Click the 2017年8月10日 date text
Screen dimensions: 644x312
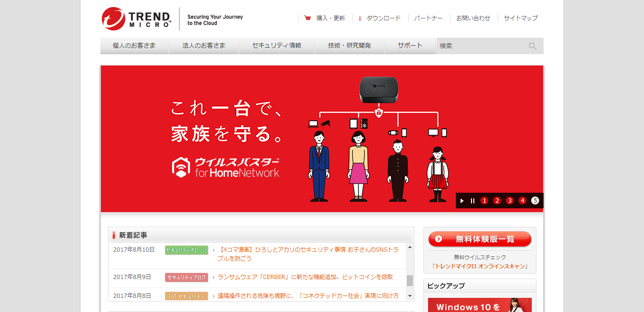pyautogui.click(x=134, y=250)
